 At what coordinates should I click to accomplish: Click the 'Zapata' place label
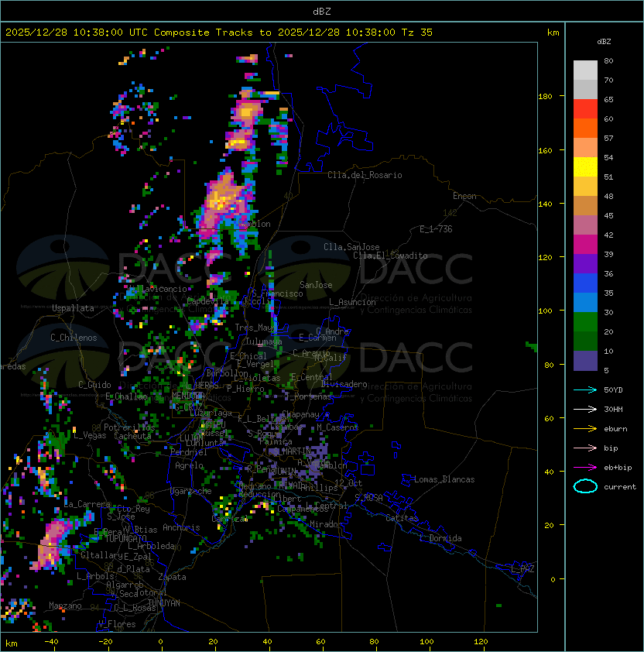pyautogui.click(x=172, y=577)
